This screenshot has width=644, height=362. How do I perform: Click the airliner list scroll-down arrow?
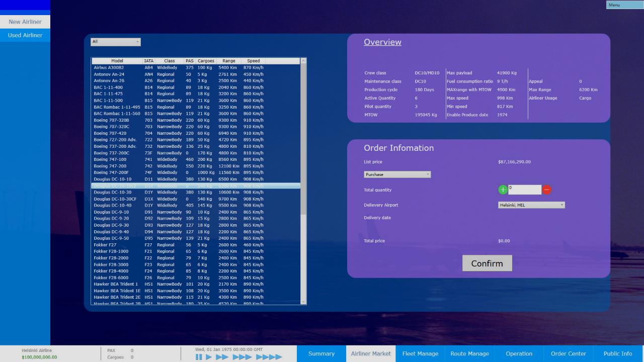click(x=303, y=301)
